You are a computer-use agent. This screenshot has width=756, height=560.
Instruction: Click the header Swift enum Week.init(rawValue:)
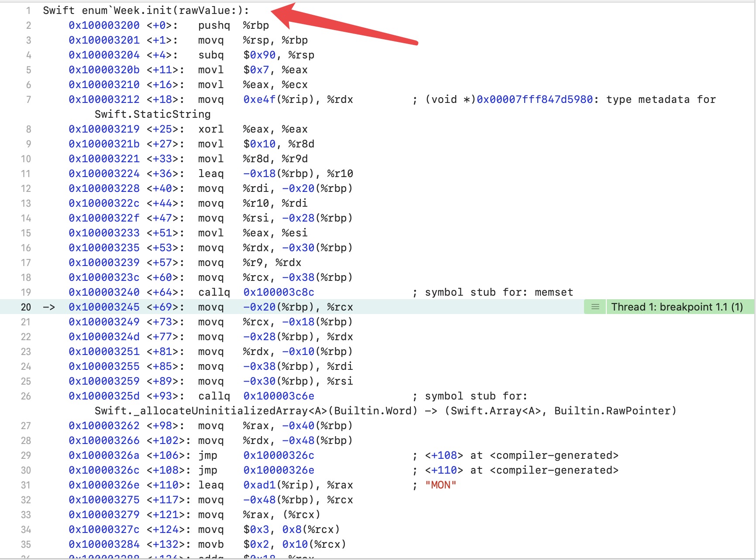click(146, 10)
